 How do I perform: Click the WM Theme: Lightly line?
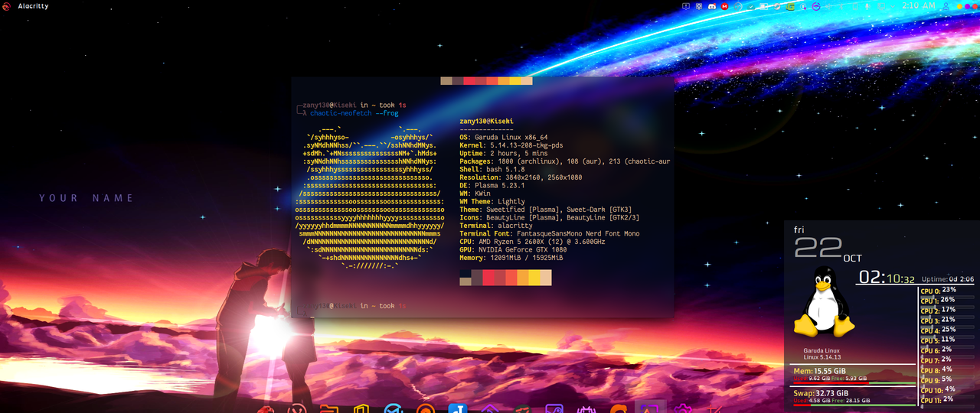point(493,202)
